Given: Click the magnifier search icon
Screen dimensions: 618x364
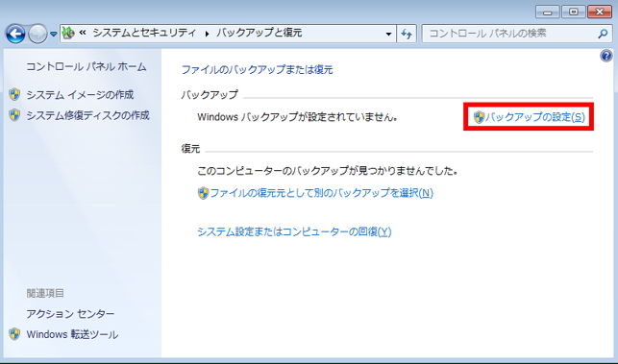Looking at the screenshot, I should pos(603,34).
